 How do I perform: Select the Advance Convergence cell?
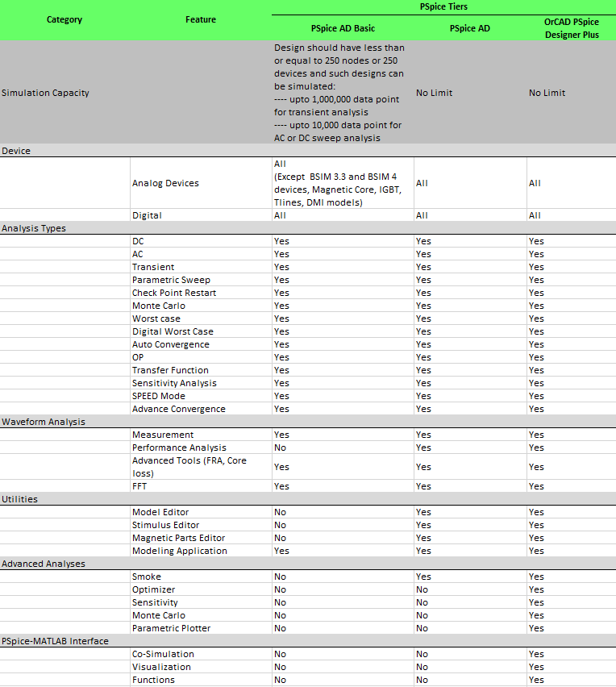(x=201, y=409)
